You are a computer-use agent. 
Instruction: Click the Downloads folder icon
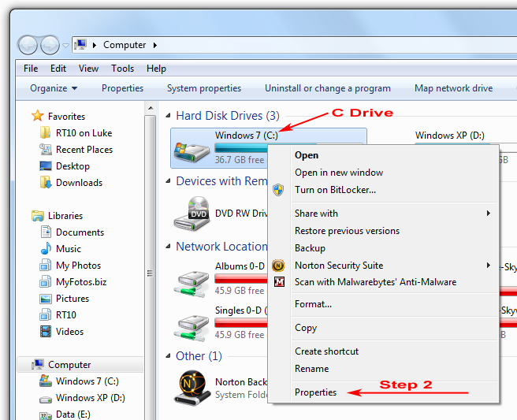pyautogui.click(x=46, y=182)
